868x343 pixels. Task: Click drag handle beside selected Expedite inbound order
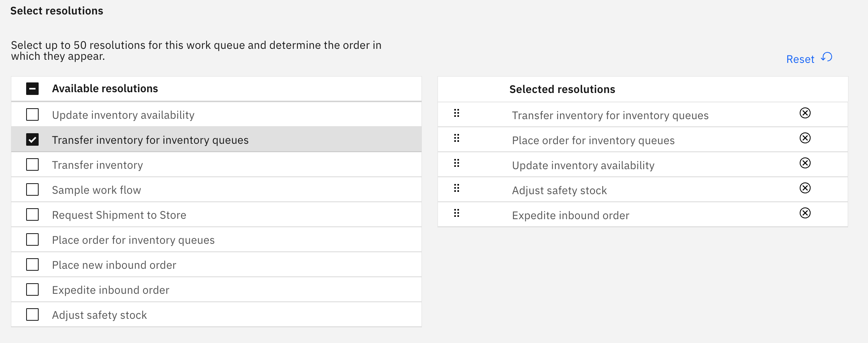click(x=457, y=213)
